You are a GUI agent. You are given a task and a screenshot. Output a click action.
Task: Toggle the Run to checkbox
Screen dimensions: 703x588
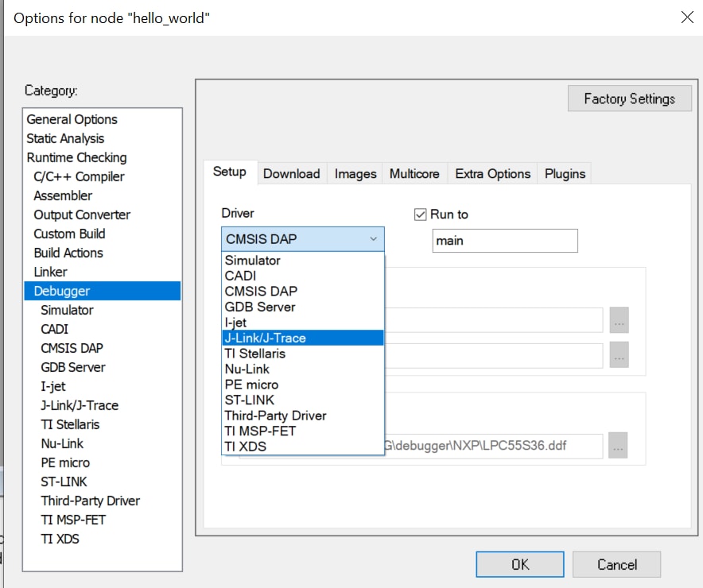click(421, 215)
